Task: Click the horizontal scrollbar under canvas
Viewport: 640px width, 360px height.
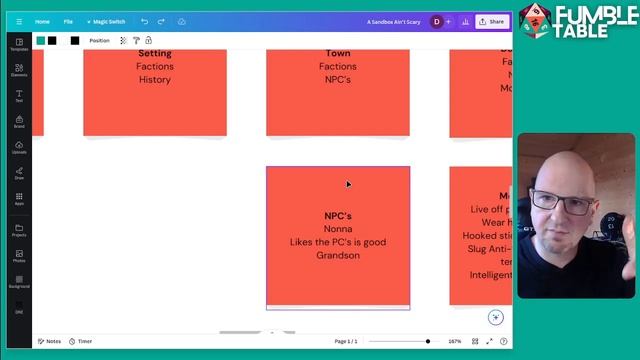Action: tap(257, 332)
